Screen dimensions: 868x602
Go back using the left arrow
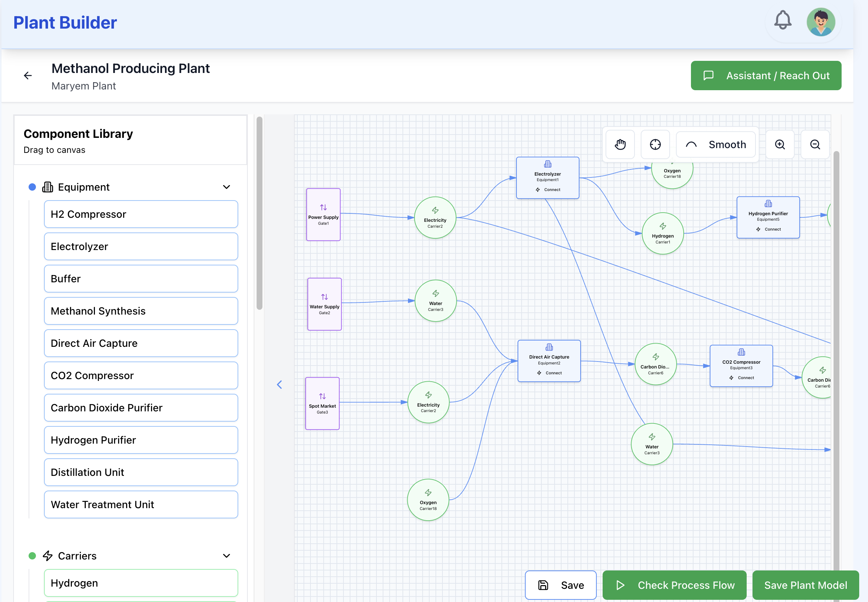point(27,76)
